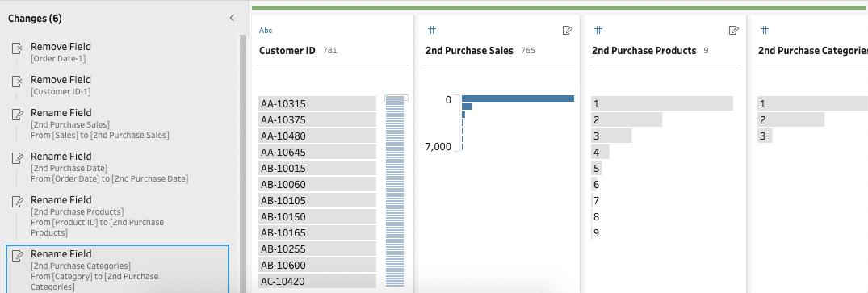Click rename icon for 2nd Purchase Date change

tap(17, 158)
